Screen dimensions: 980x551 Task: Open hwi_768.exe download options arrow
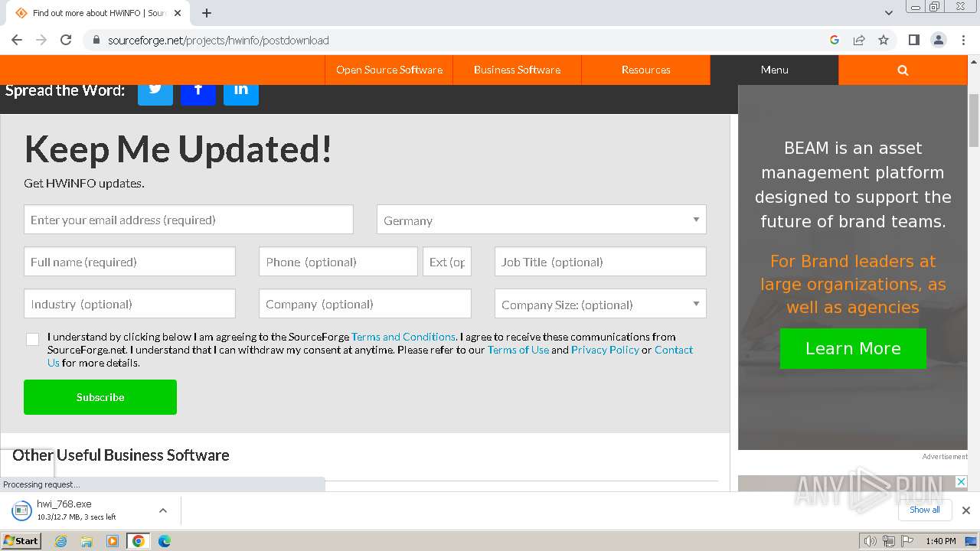click(x=162, y=510)
